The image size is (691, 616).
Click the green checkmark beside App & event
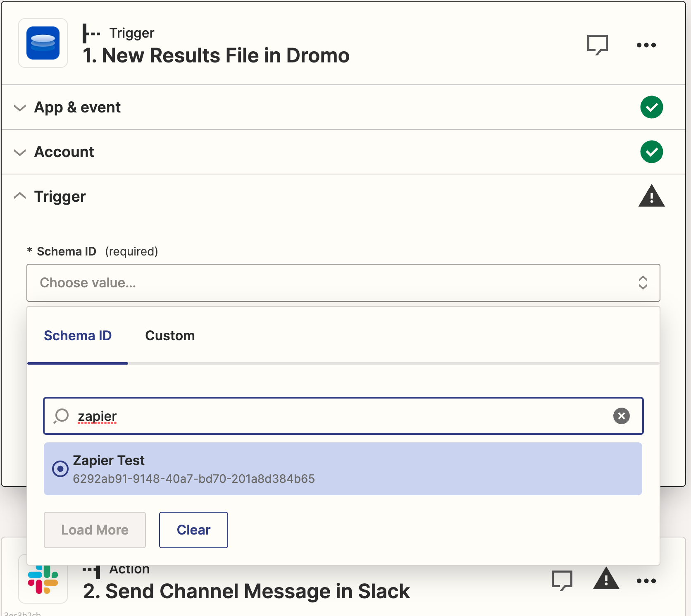coord(652,107)
